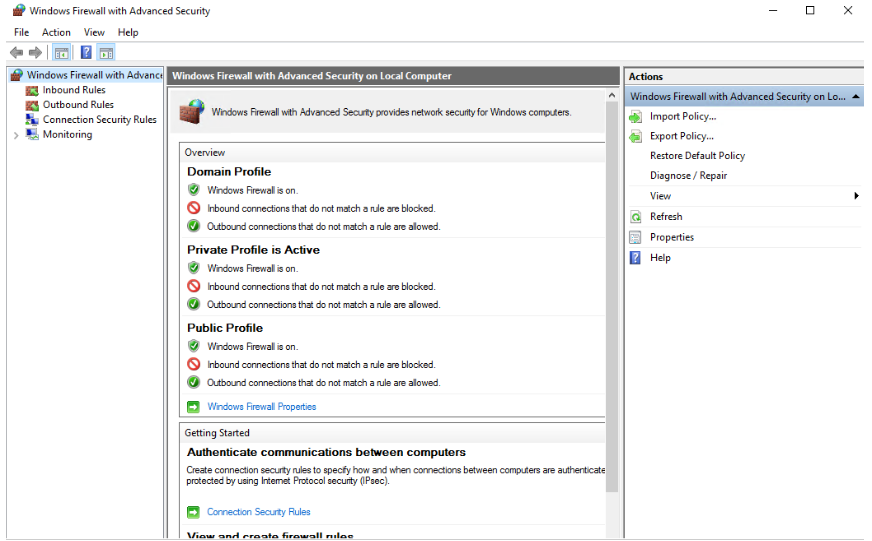Click the center pane vertical scrollbar
Screen dimensions: 872x541
tap(612, 300)
